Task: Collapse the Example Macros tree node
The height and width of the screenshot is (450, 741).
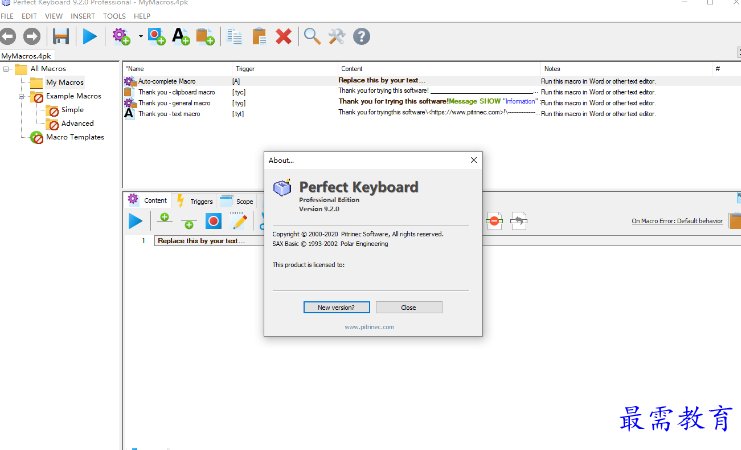Action: point(21,96)
